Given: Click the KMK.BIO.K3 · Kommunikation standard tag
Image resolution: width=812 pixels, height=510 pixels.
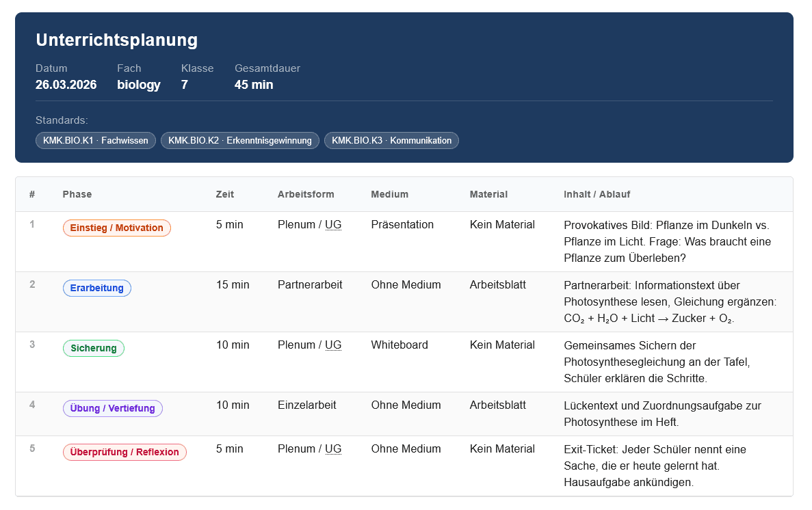Looking at the screenshot, I should 391,140.
